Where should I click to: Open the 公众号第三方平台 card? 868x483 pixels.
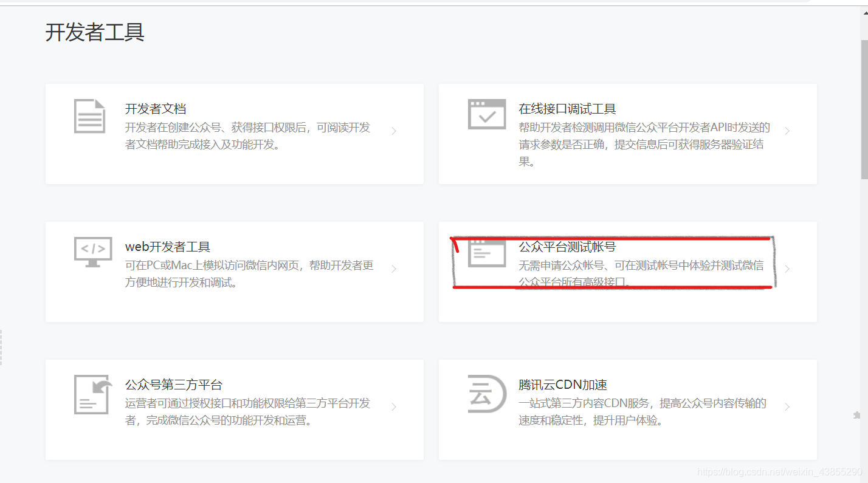pyautogui.click(x=234, y=408)
